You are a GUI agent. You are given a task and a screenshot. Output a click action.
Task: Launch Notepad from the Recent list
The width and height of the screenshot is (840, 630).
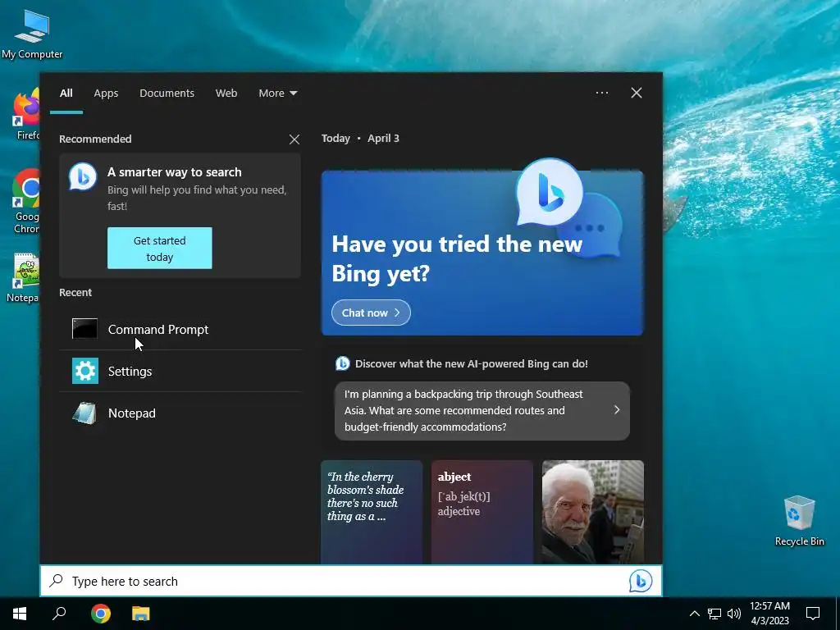click(180, 413)
